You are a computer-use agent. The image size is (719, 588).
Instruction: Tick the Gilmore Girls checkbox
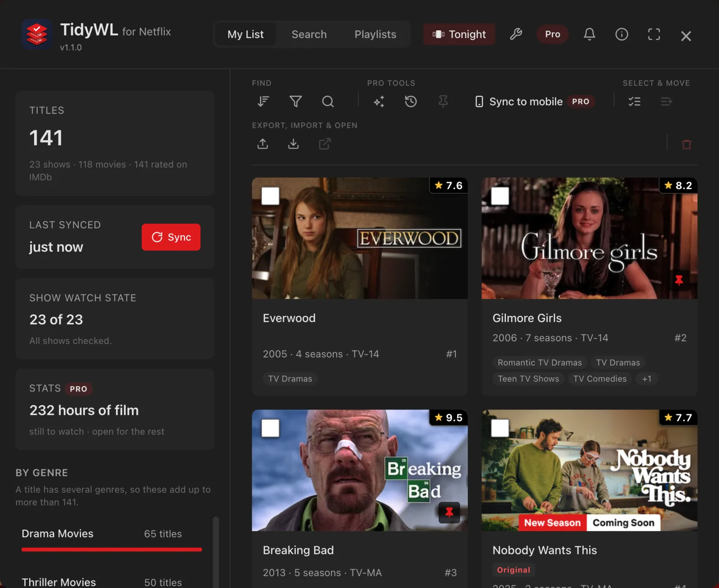(x=500, y=196)
